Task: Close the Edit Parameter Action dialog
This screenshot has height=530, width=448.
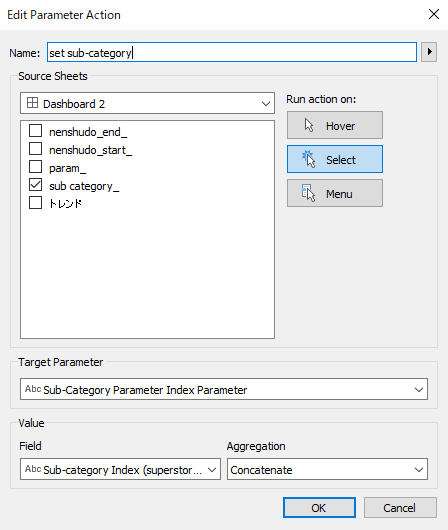Action: (434, 14)
